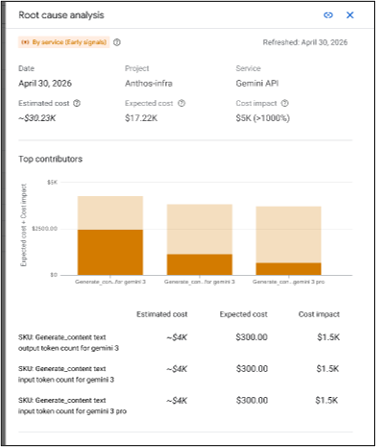Click the Generate_con...gemini 3 pro axis label
The width and height of the screenshot is (376, 447).
point(288,282)
